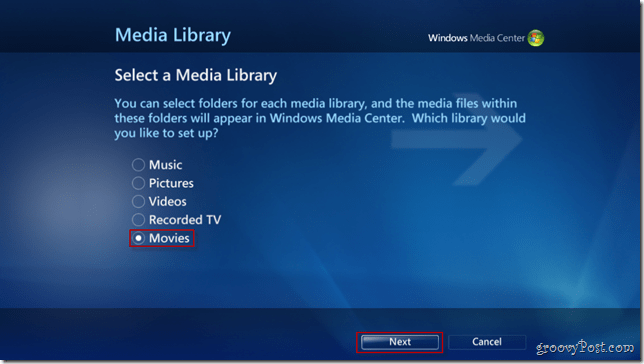Select the Videos radio button

coord(138,201)
